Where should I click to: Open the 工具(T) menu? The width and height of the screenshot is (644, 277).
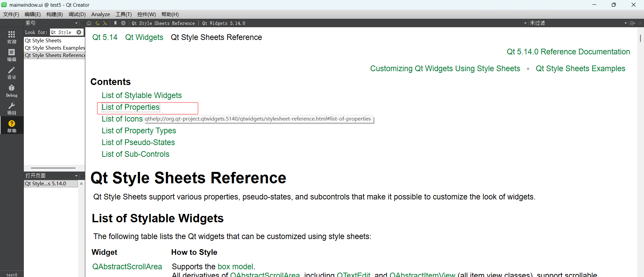(x=123, y=14)
